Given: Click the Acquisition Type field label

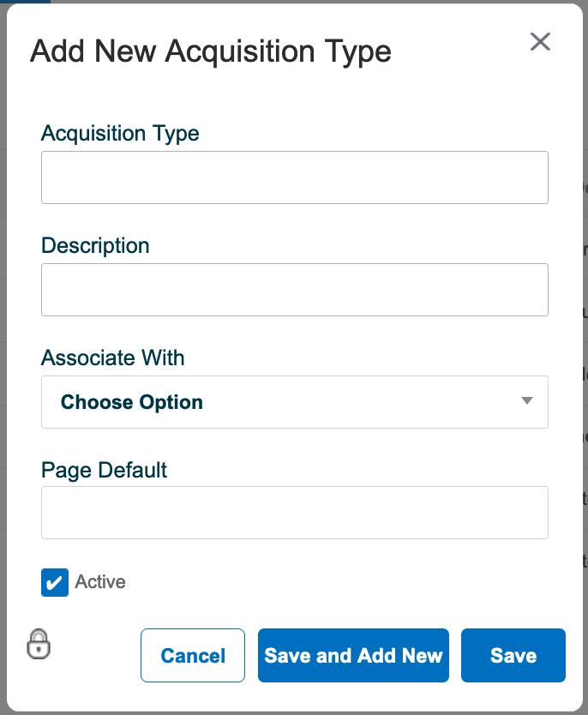Looking at the screenshot, I should coord(120,134).
